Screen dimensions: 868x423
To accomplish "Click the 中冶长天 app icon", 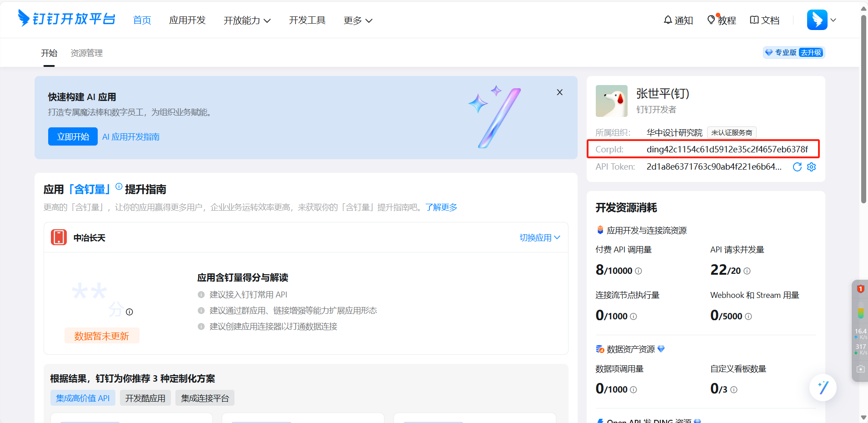I will [x=59, y=237].
